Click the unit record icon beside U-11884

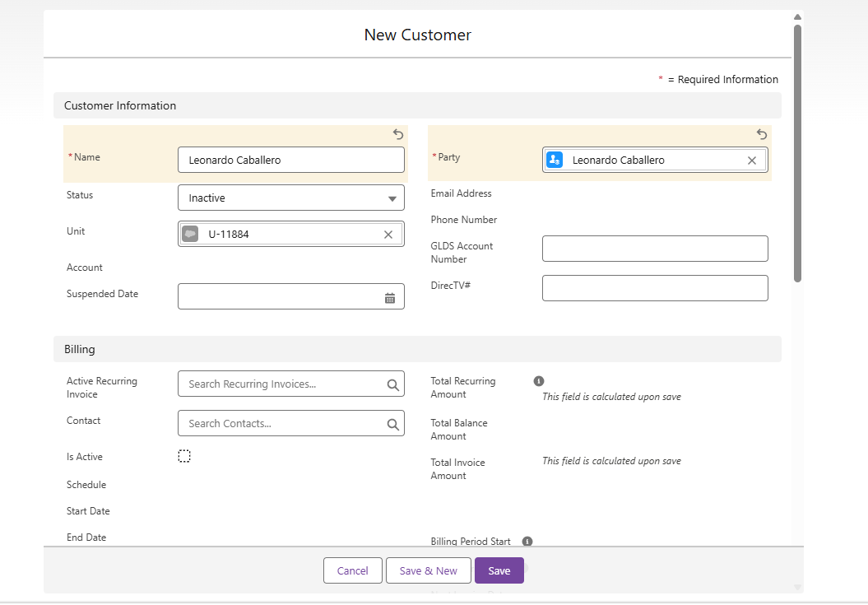pyautogui.click(x=190, y=234)
